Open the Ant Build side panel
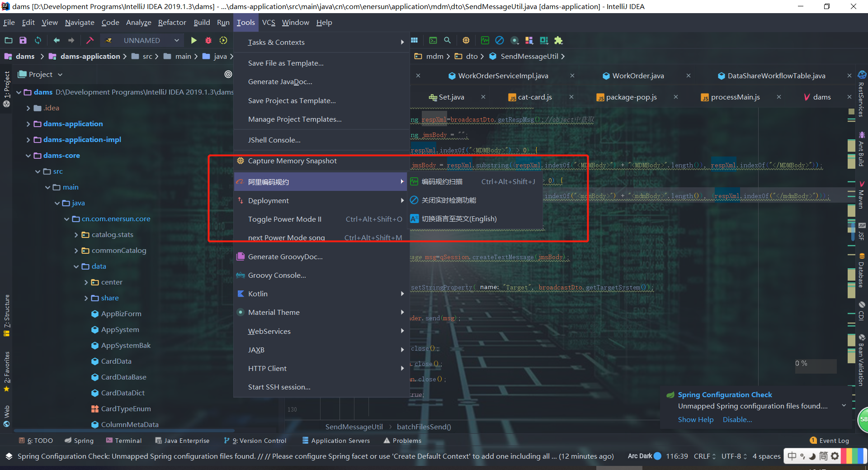 862,149
